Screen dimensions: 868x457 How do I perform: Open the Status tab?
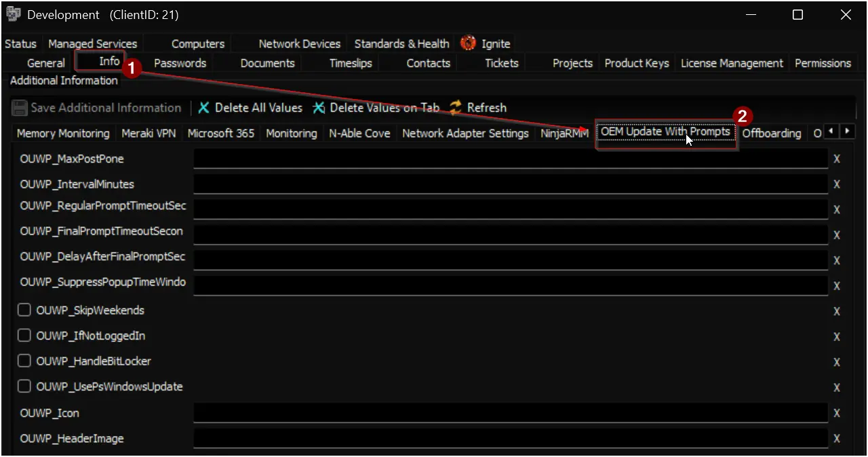point(20,43)
